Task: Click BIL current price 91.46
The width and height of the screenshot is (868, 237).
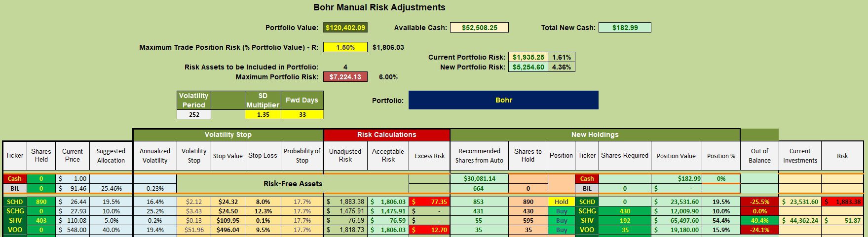Action: click(x=73, y=188)
